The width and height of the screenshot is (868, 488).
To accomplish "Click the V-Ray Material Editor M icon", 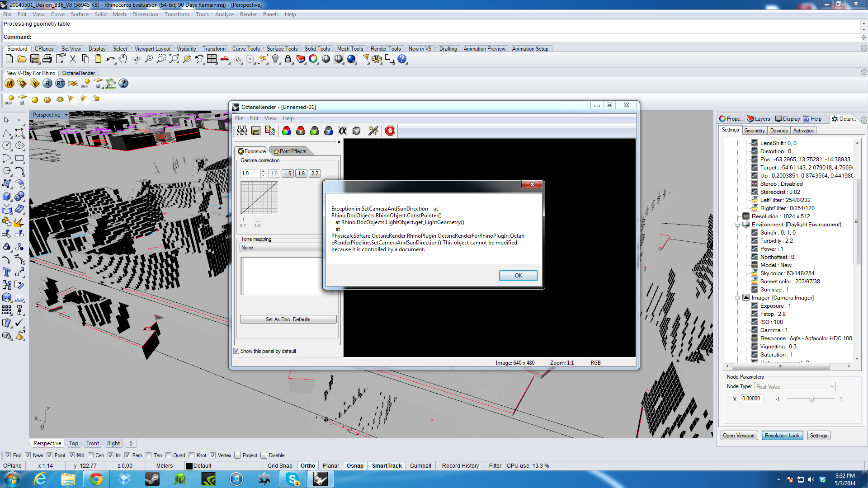I will click(9, 83).
